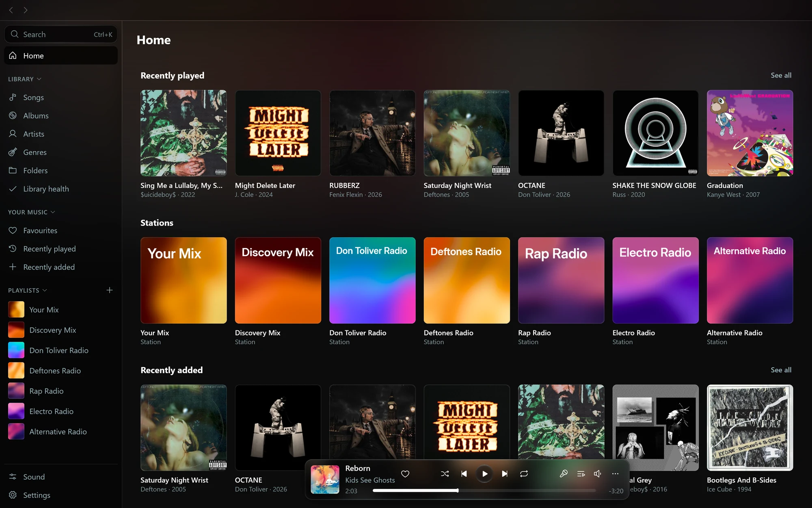Open the Graduation album cover

tap(750, 133)
